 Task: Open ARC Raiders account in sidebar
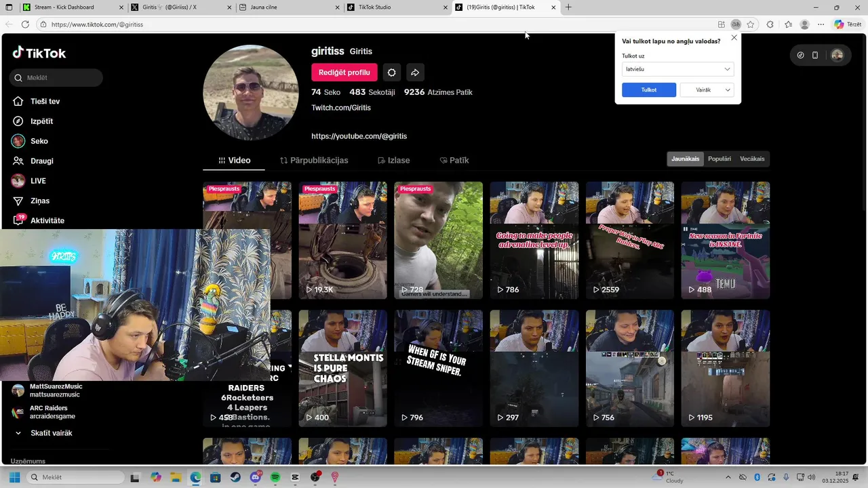[44, 412]
